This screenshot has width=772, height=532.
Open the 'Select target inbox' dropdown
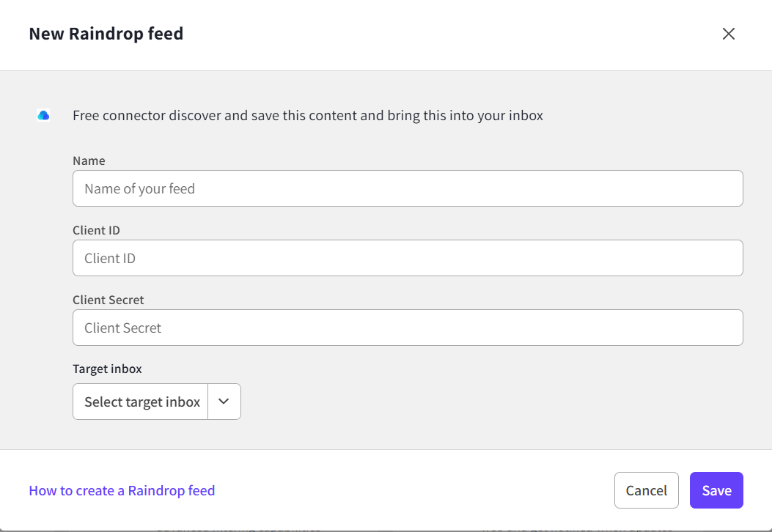(x=141, y=402)
